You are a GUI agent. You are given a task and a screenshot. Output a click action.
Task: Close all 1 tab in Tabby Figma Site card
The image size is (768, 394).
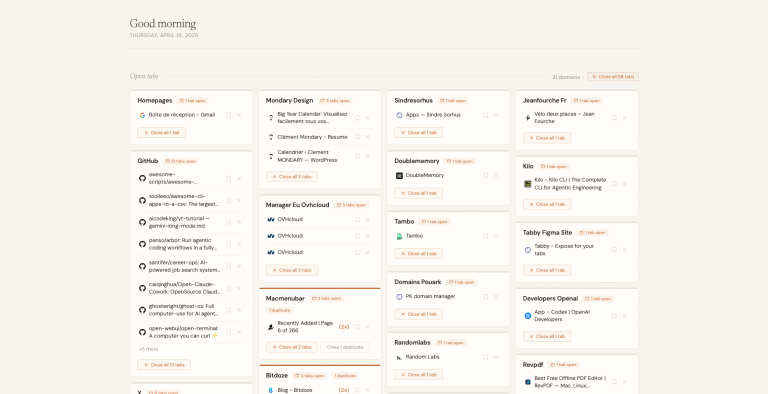pyautogui.click(x=547, y=270)
